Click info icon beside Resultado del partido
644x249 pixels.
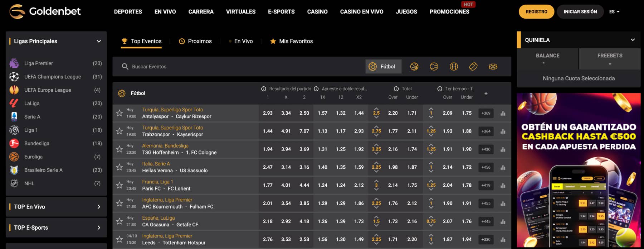(264, 89)
